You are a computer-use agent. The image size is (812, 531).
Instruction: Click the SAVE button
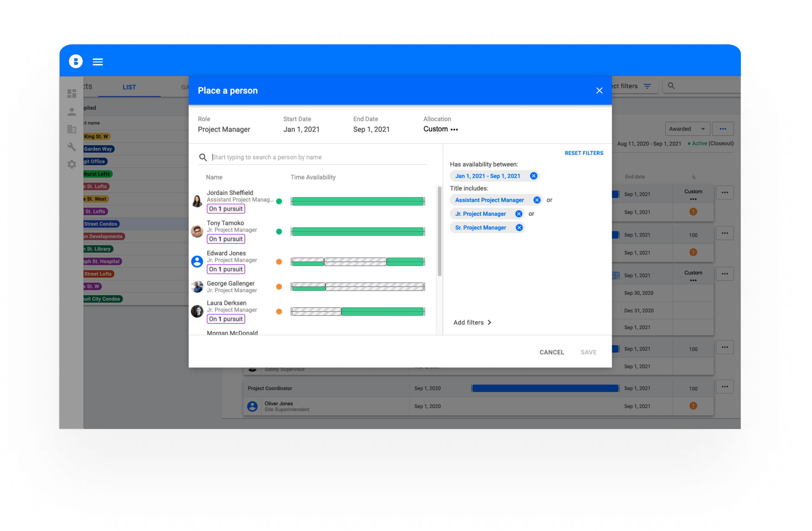pos(589,352)
